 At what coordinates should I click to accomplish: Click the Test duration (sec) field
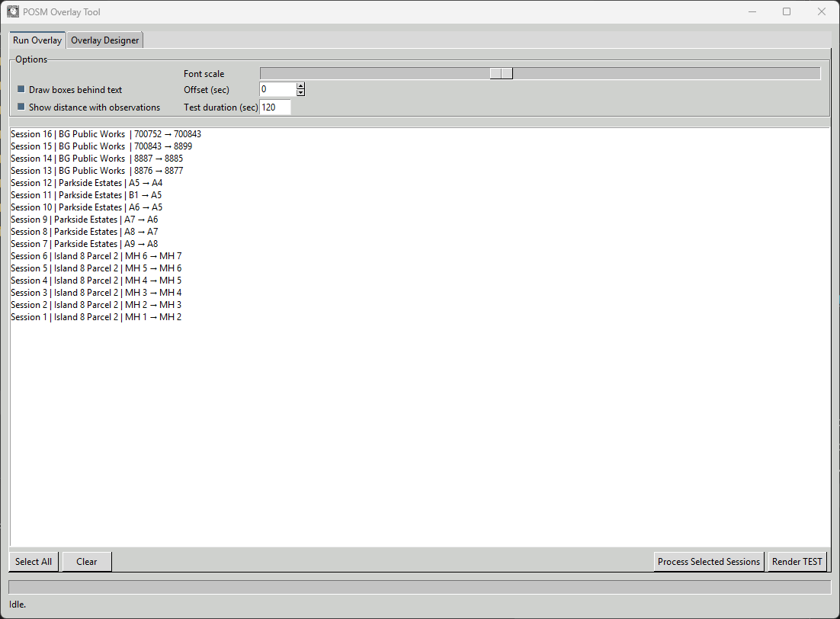[275, 107]
